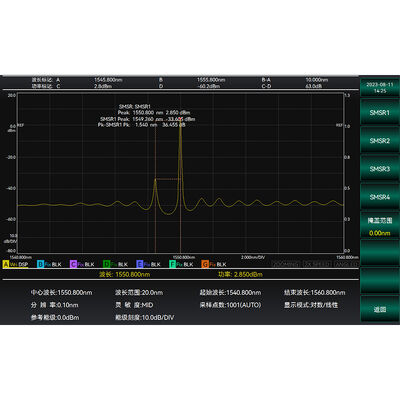The image size is (400, 400).
Task: Click the REF label on left axis
Action: pos(21,125)
